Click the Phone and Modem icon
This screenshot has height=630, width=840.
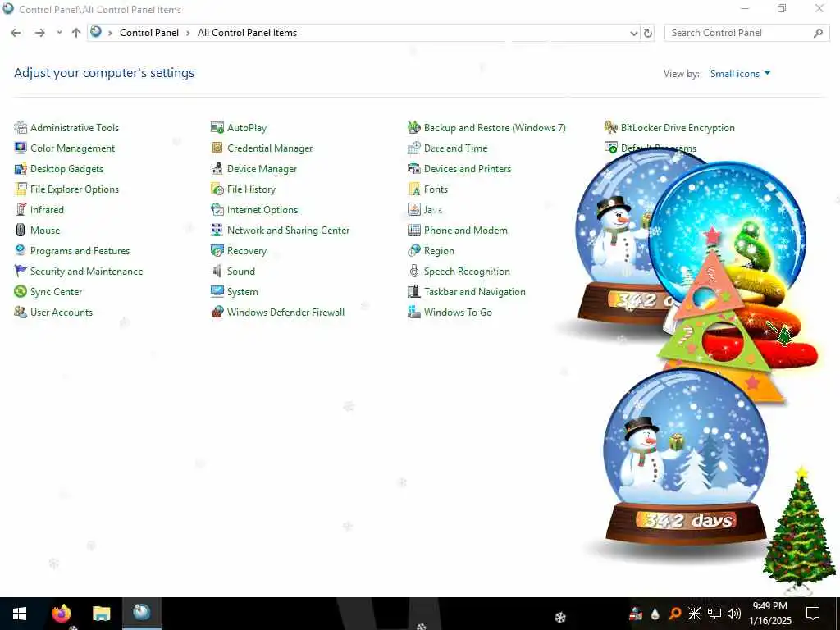413,231
